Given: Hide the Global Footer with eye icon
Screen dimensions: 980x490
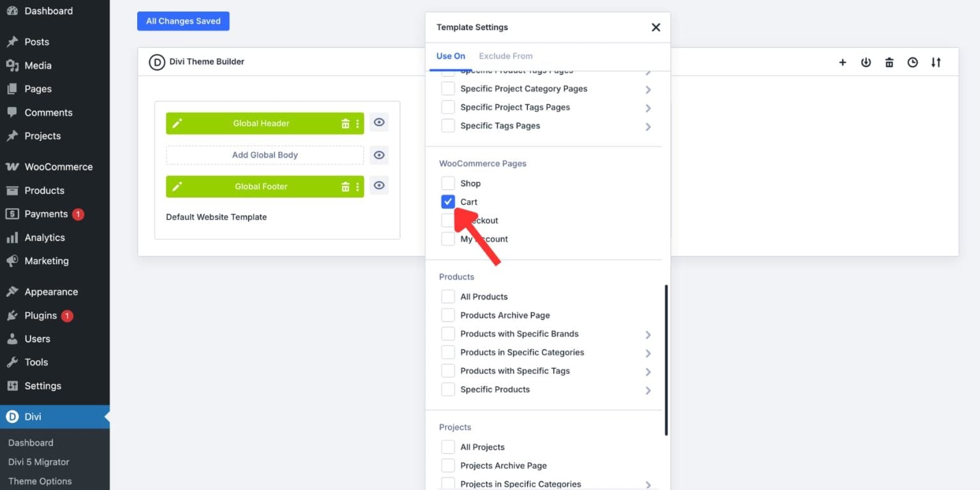Looking at the screenshot, I should pyautogui.click(x=379, y=186).
